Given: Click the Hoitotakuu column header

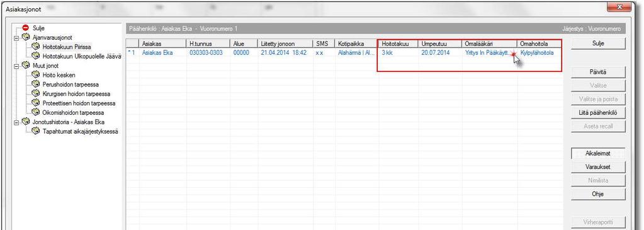Looking at the screenshot, I should coord(398,43).
